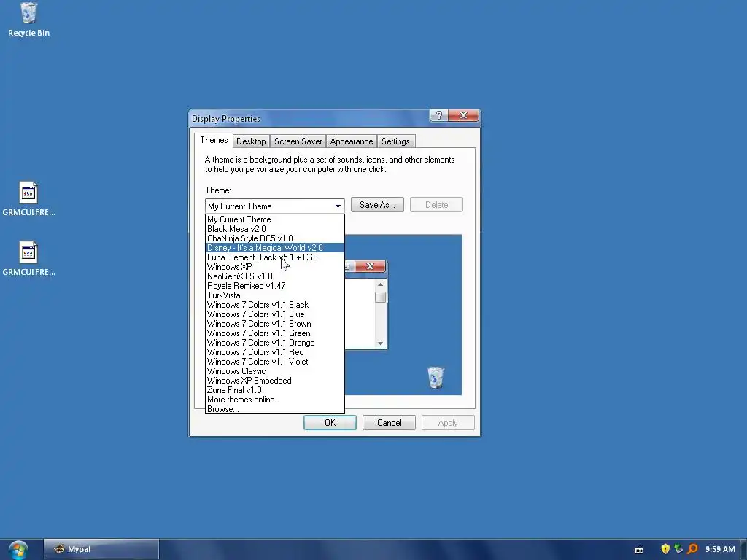Go to the Appearance tab
Image resolution: width=747 pixels, height=560 pixels.
(352, 141)
